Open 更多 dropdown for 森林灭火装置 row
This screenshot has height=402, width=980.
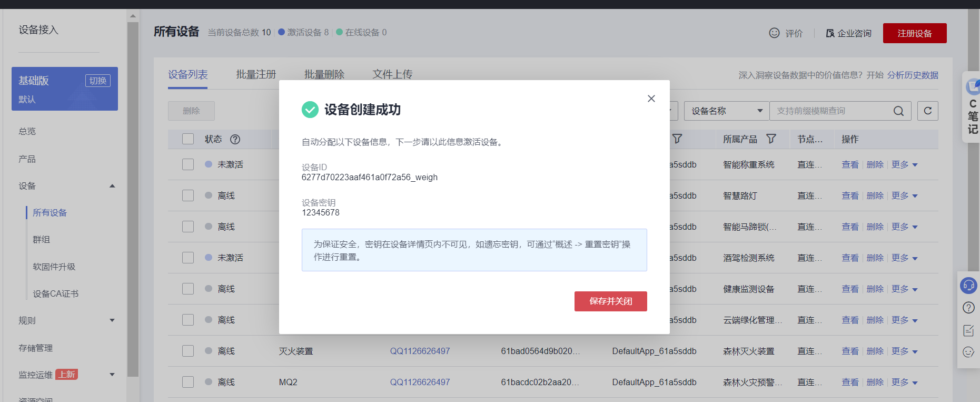tap(905, 351)
